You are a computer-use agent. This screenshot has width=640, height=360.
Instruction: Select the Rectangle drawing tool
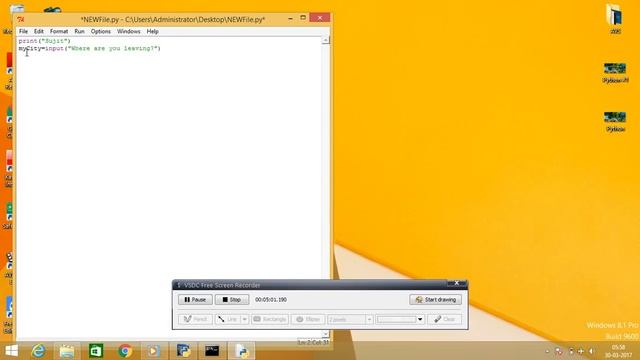click(x=270, y=319)
